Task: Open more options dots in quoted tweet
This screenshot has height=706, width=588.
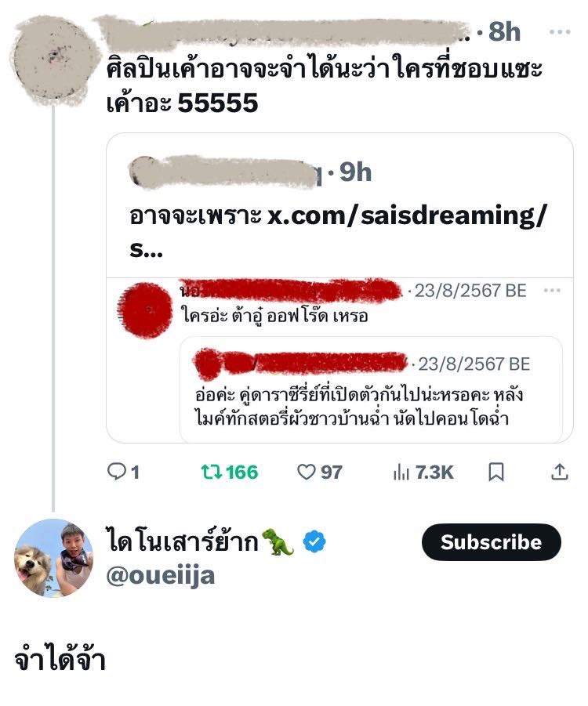Action: point(552,291)
